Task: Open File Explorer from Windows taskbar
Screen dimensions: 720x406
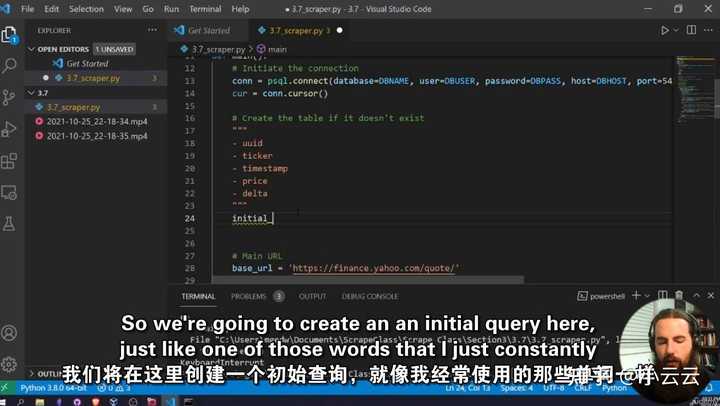Action: tap(39, 401)
